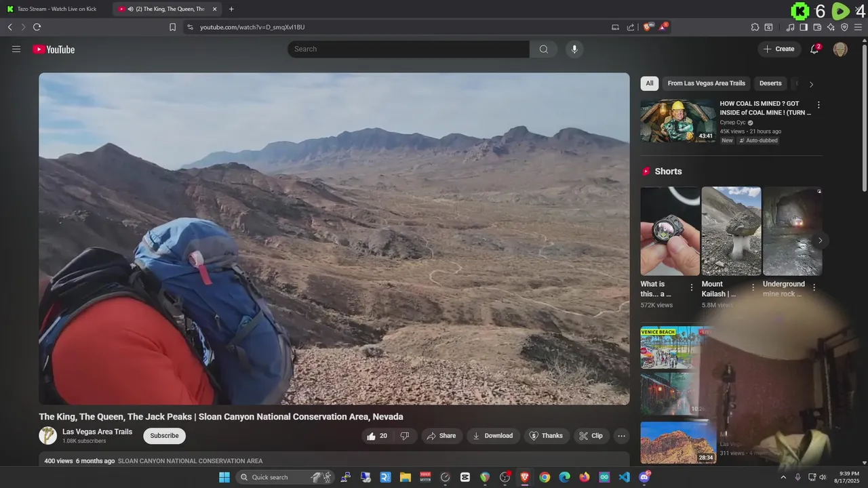The height and width of the screenshot is (488, 868).
Task: Open options for Mount Kailash short
Action: click(753, 287)
